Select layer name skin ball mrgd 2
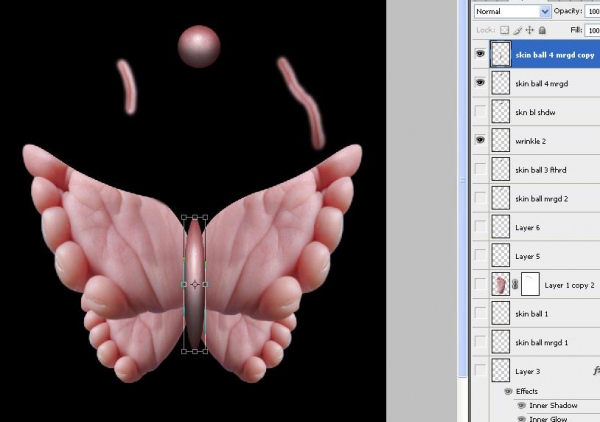The width and height of the screenshot is (600, 422). point(541,199)
